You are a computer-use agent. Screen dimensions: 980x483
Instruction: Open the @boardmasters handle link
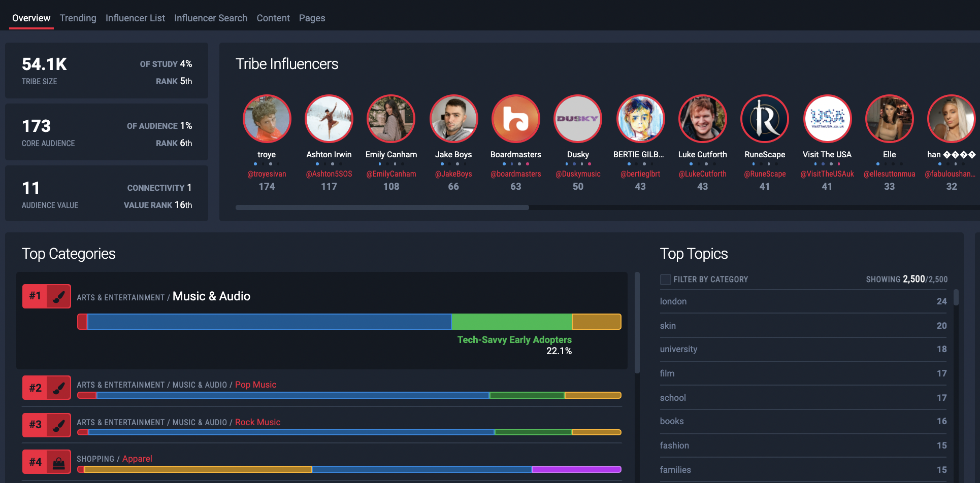click(x=515, y=174)
